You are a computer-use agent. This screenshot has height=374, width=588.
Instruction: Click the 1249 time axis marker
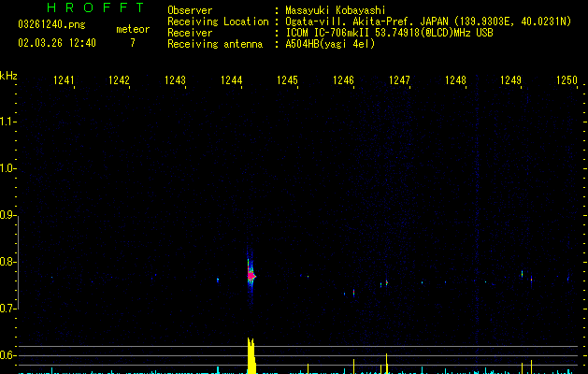[x=510, y=80]
